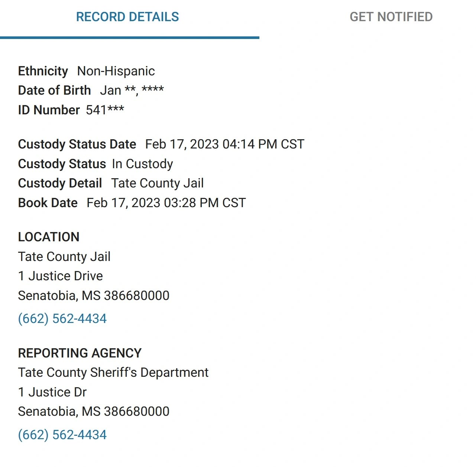Click the Custody Status Date label
This screenshot has width=476, height=467.
pos(77,144)
